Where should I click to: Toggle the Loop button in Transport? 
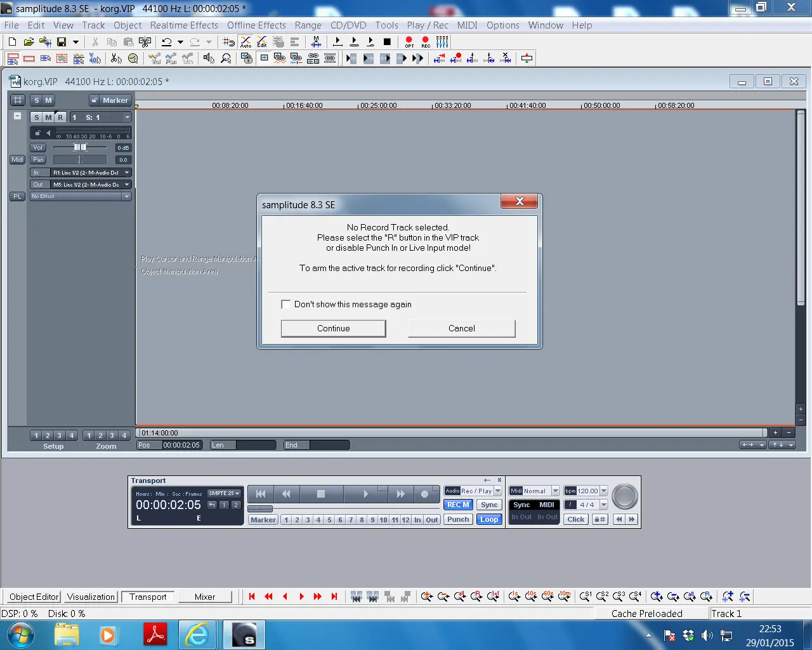tap(489, 519)
